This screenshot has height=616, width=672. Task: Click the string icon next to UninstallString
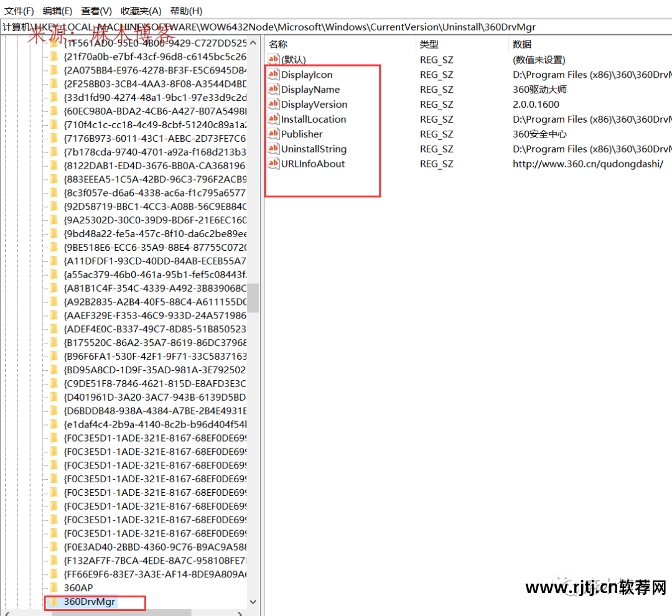pyautogui.click(x=273, y=149)
